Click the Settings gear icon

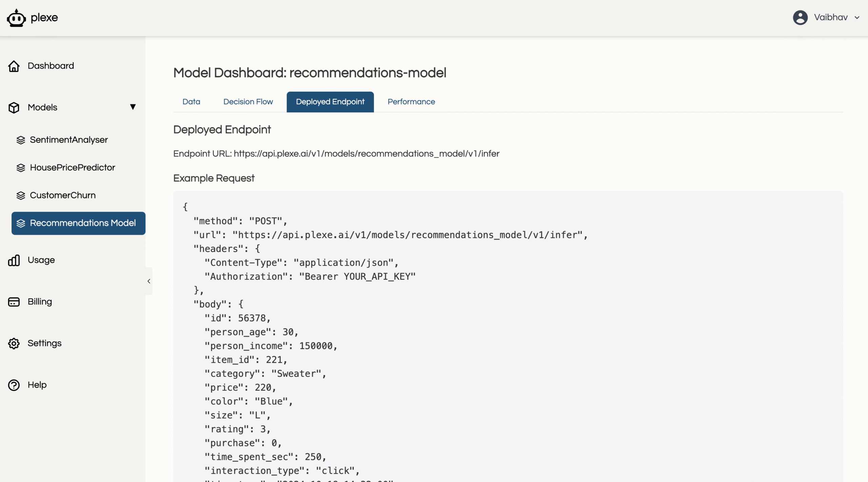(14, 343)
